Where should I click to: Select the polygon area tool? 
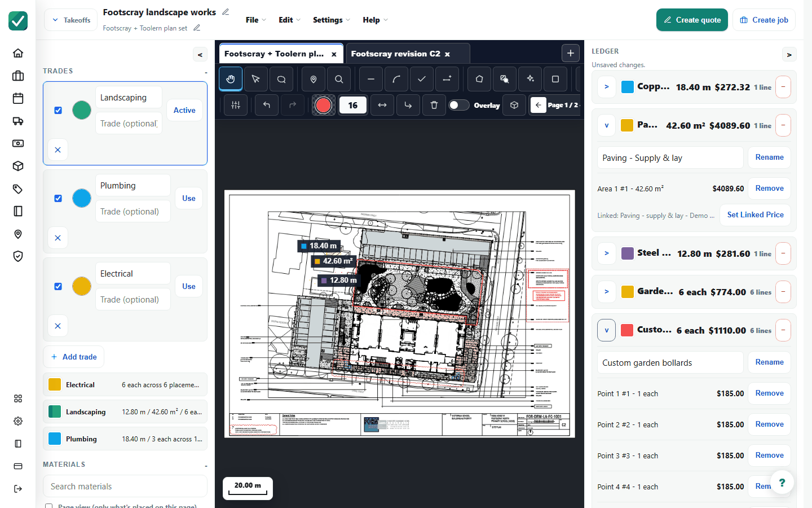[x=479, y=79]
